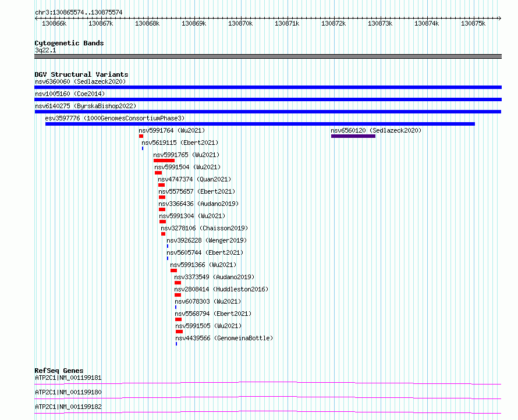Screen dimensions: 518x420
Task: Click red bar under nsv5991764
Action: pyautogui.click(x=141, y=136)
